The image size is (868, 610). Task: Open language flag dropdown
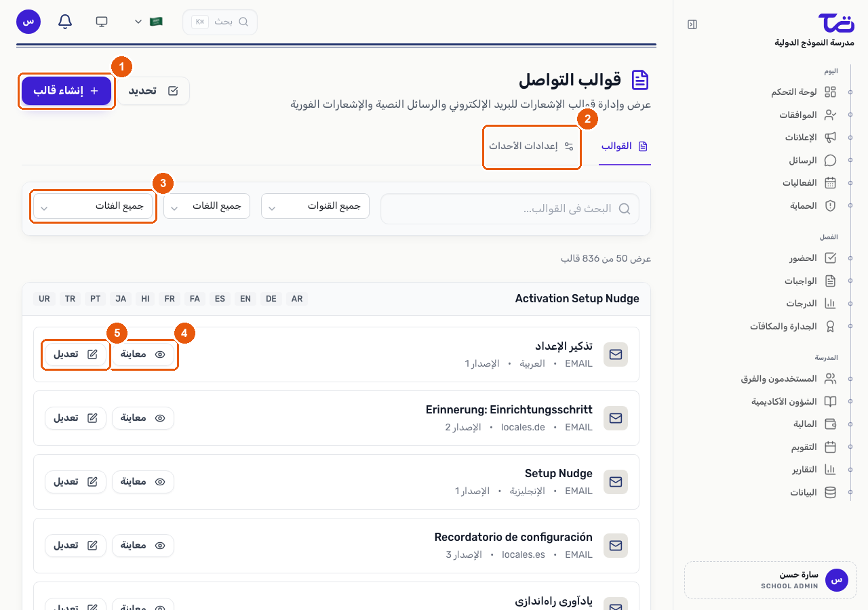[149, 22]
